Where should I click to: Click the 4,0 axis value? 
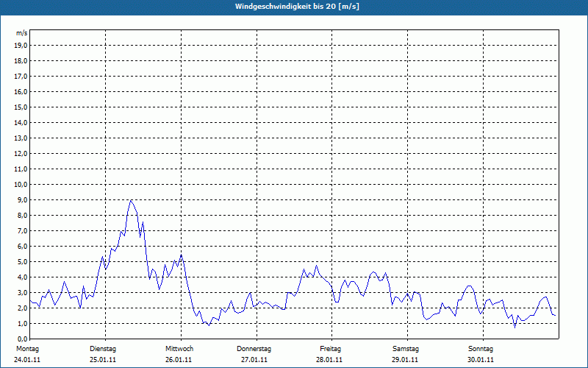22,277
